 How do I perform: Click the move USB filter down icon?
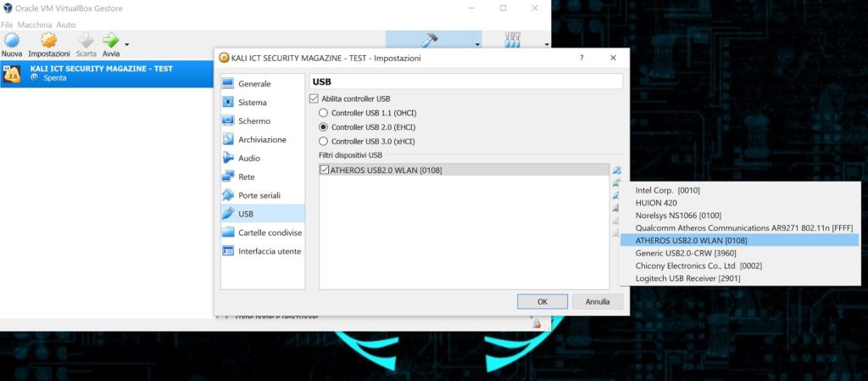point(615,233)
